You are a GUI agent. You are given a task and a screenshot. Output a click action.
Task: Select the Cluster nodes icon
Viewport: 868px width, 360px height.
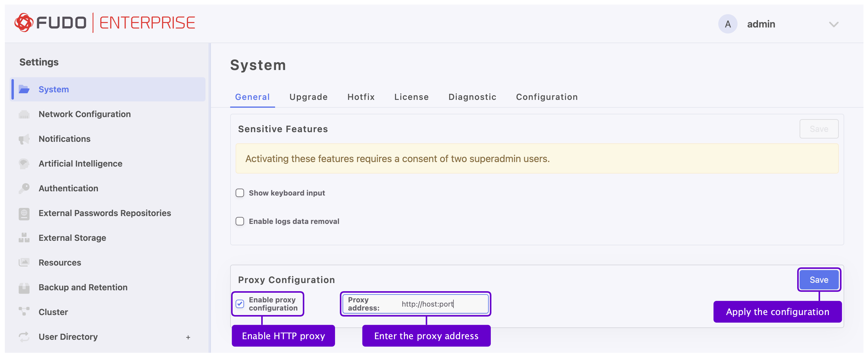(x=24, y=312)
